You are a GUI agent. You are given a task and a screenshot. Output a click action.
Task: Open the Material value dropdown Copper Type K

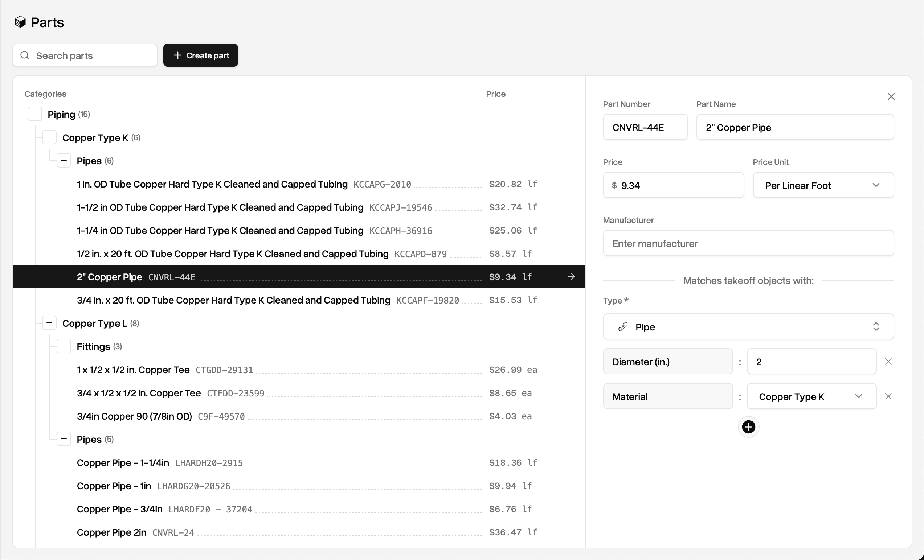point(811,396)
